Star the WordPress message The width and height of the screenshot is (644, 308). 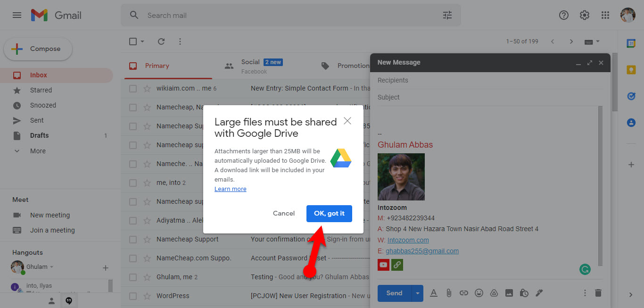147,296
